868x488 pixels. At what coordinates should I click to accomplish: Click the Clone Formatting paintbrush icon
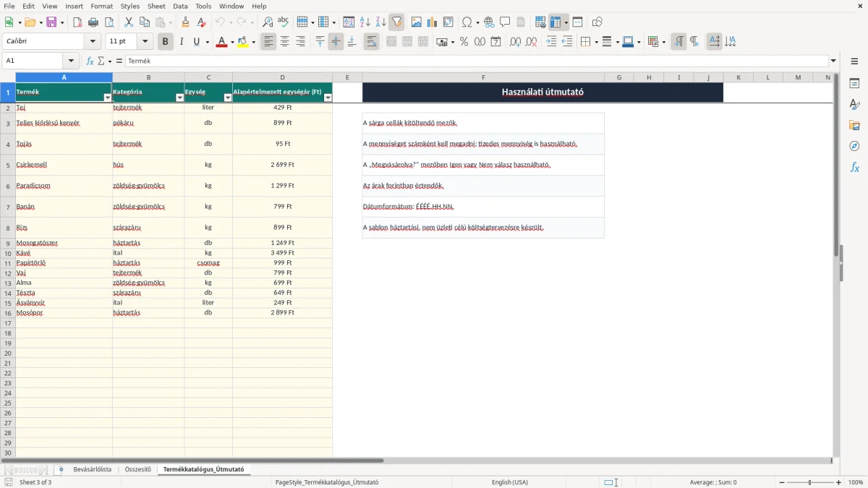tap(185, 22)
